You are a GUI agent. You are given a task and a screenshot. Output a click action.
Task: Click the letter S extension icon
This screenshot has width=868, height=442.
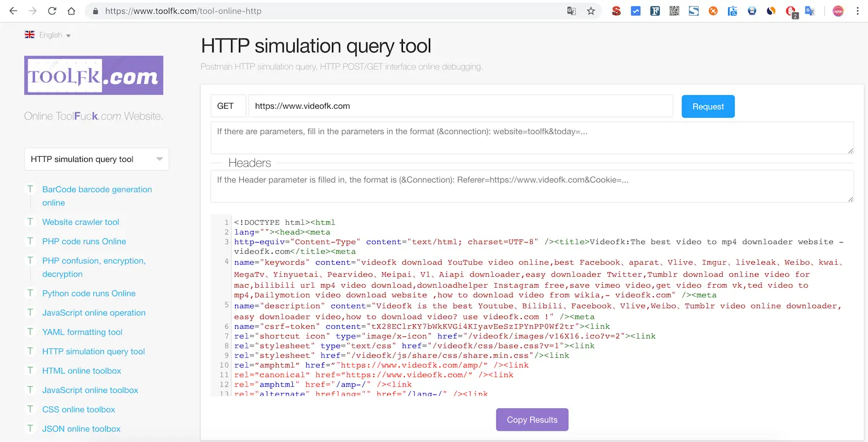coord(693,10)
